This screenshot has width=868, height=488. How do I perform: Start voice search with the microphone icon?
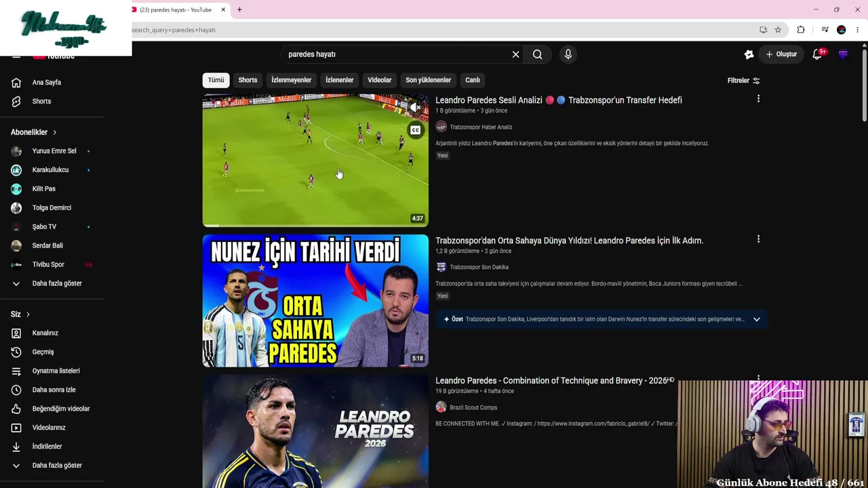coord(568,54)
